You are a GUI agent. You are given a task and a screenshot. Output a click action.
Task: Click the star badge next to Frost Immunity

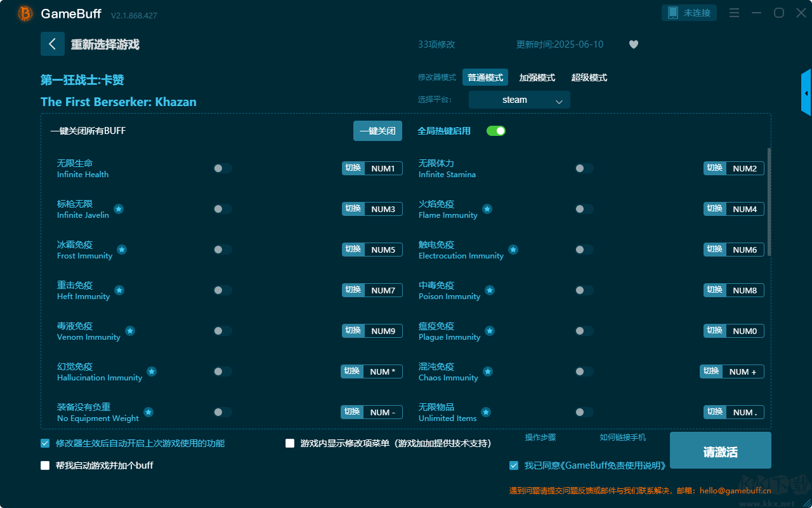click(x=122, y=250)
